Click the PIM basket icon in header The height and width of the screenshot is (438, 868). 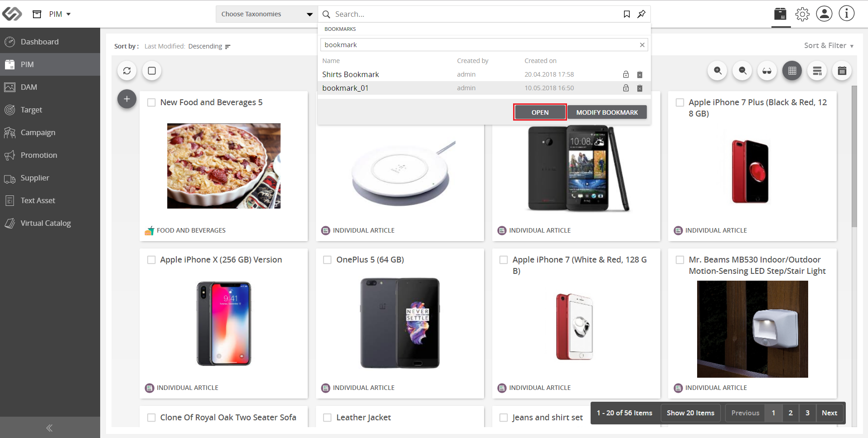[781, 14]
